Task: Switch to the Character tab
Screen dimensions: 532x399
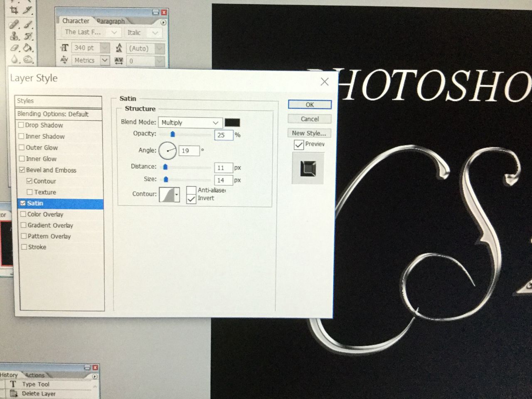Action: [76, 21]
